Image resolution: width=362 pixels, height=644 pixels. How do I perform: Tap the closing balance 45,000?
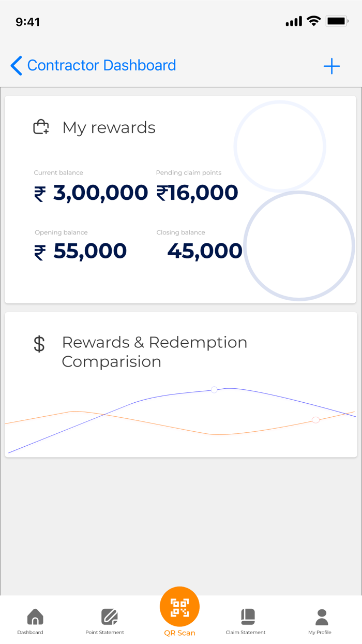204,252
